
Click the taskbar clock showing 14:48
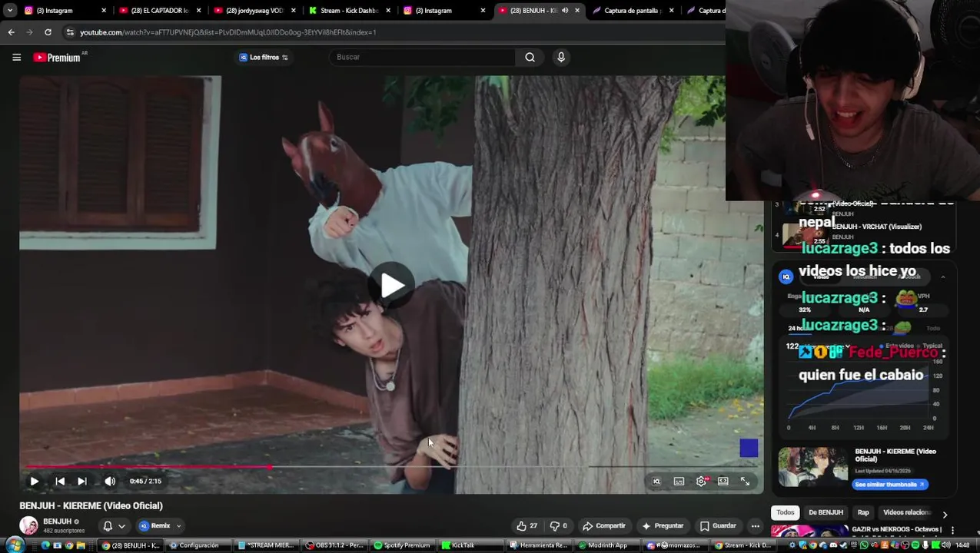(x=962, y=545)
